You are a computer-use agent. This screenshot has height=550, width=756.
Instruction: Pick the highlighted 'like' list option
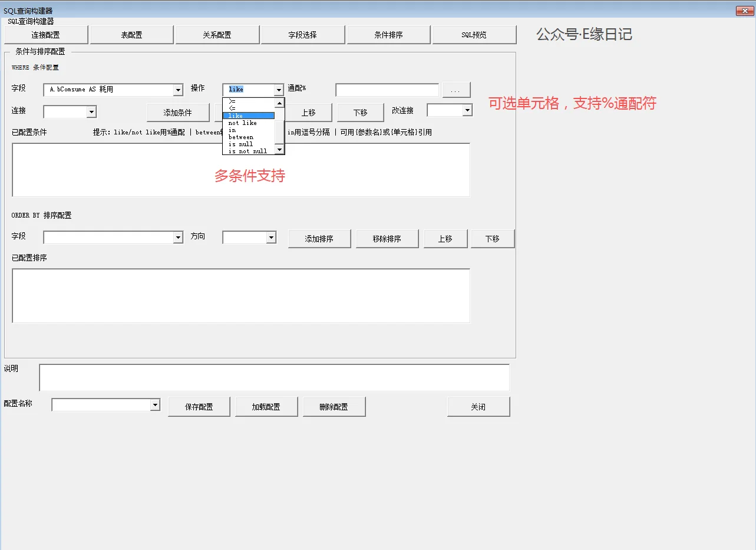point(249,116)
